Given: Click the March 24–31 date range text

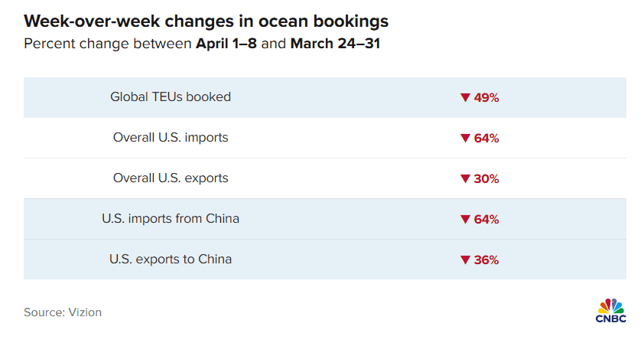Looking at the screenshot, I should [x=335, y=44].
